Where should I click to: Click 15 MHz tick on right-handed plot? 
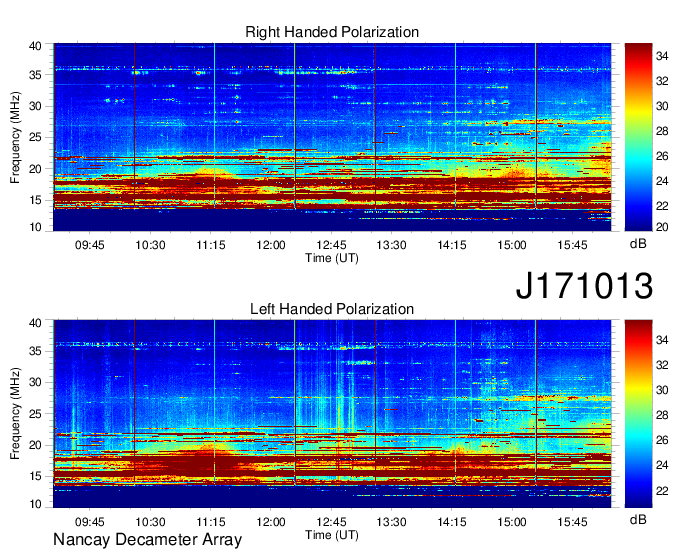click(x=35, y=200)
